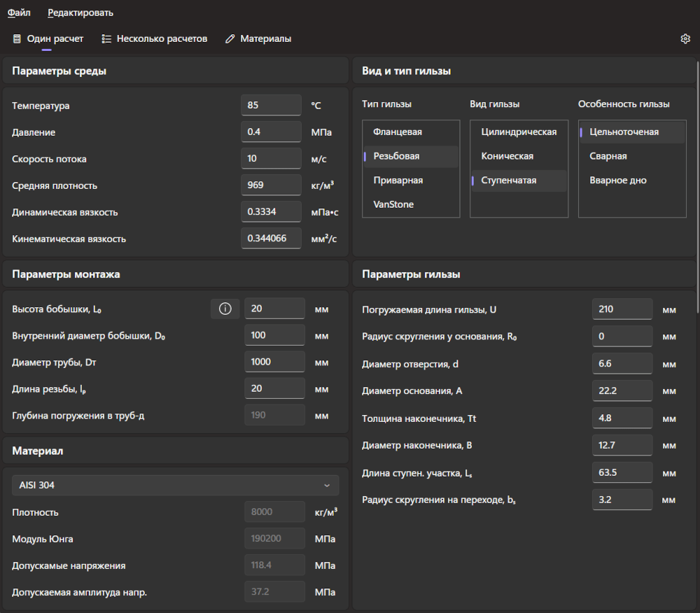Click the Длина ступен. участка field

pyautogui.click(x=622, y=472)
